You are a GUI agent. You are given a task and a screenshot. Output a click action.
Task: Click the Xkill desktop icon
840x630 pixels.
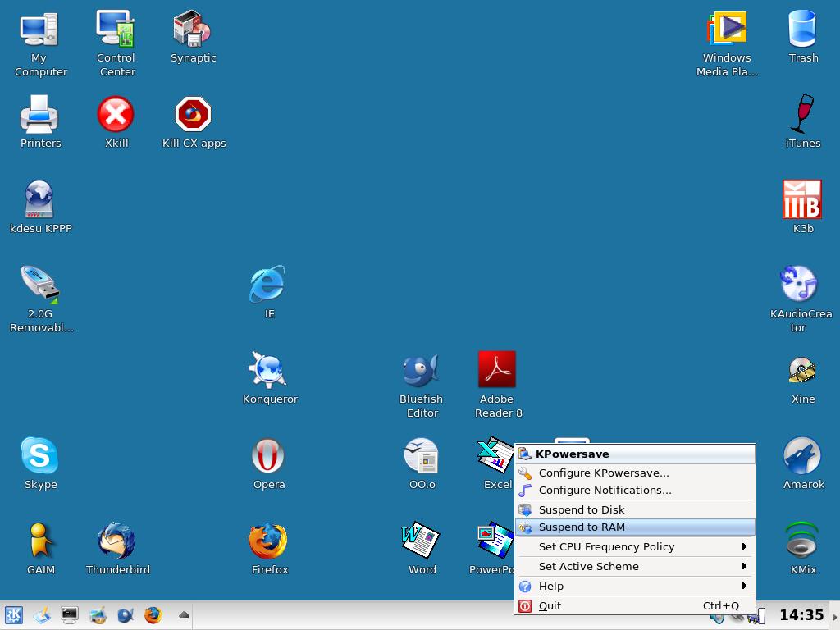tap(116, 114)
